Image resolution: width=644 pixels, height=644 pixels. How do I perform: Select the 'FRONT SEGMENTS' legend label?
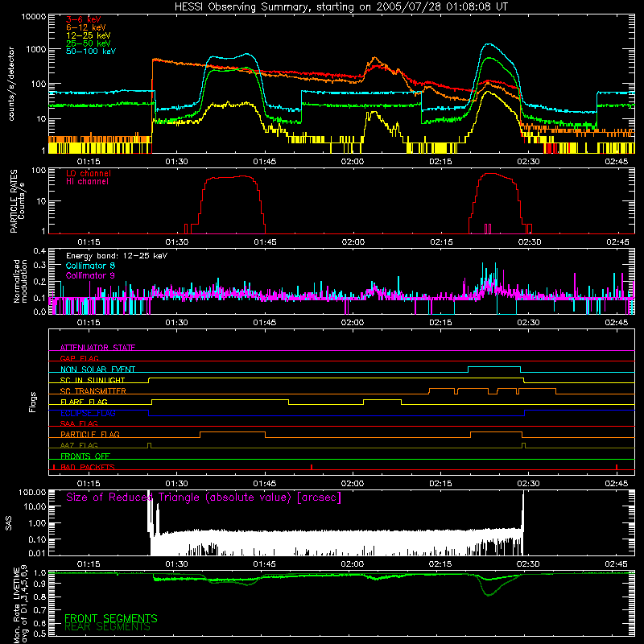pyautogui.click(x=111, y=618)
